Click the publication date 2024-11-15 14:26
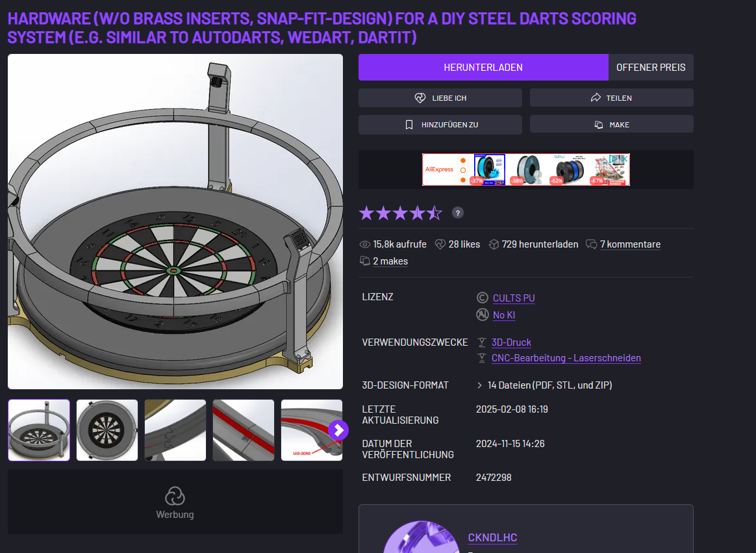The height and width of the screenshot is (553, 756). pyautogui.click(x=510, y=443)
